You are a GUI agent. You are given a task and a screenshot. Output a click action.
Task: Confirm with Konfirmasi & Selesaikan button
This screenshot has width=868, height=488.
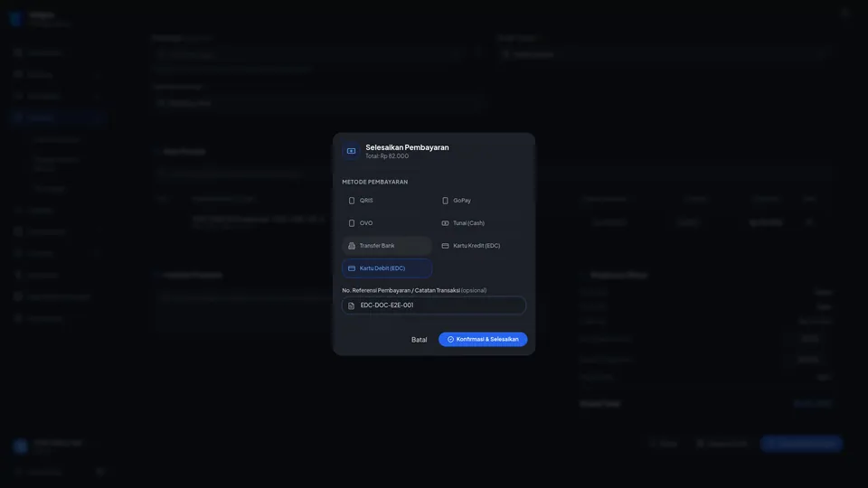pyautogui.click(x=483, y=339)
